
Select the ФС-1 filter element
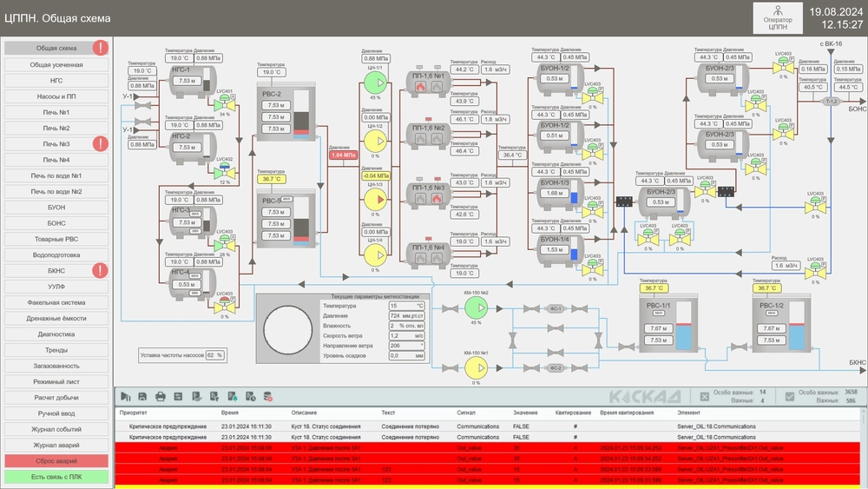(x=556, y=308)
